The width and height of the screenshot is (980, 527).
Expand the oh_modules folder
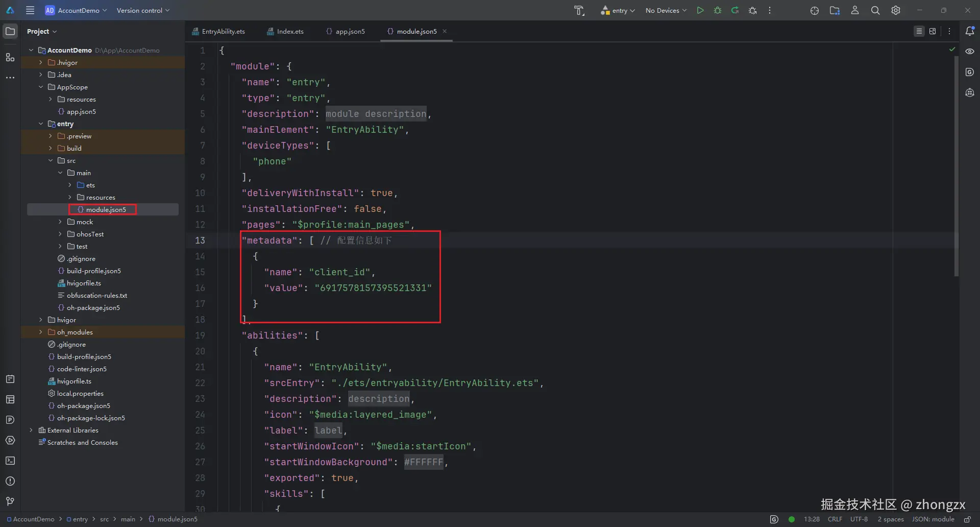point(41,332)
